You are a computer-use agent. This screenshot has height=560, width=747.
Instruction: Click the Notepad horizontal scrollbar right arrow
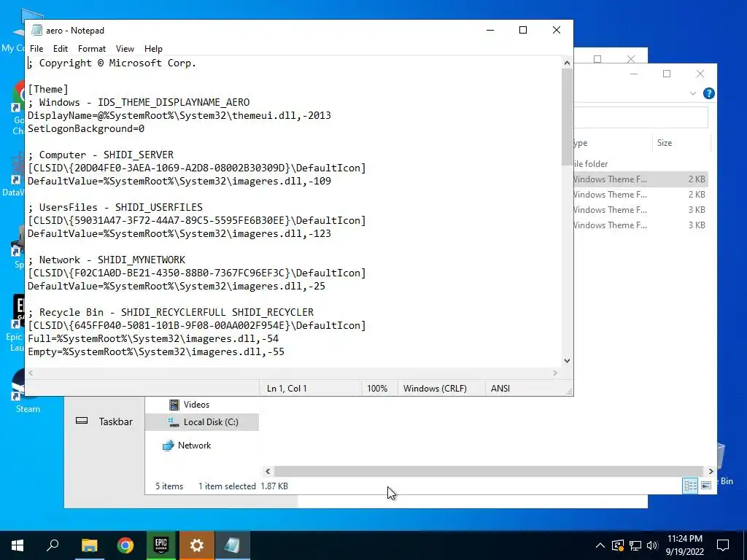[x=555, y=373]
